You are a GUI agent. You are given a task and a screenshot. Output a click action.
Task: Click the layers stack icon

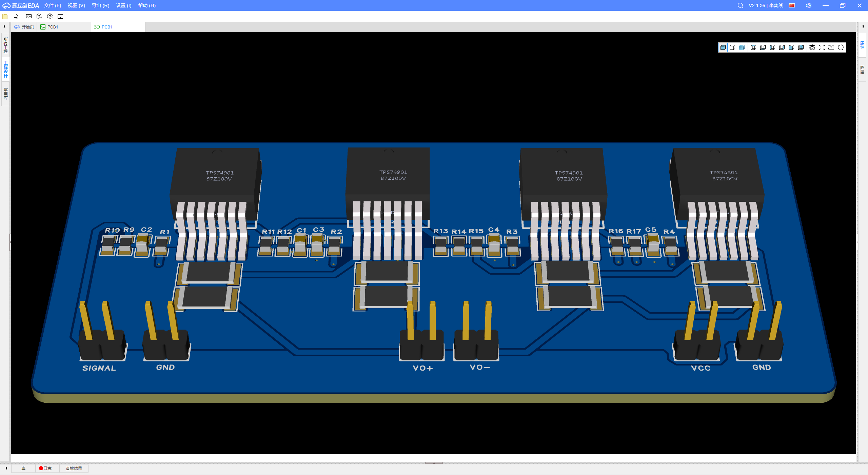[x=812, y=47]
